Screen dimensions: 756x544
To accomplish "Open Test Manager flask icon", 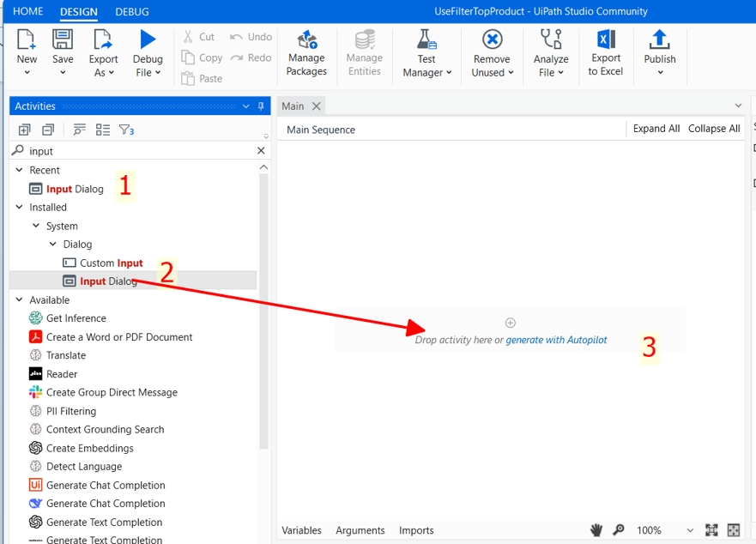I will point(426,39).
